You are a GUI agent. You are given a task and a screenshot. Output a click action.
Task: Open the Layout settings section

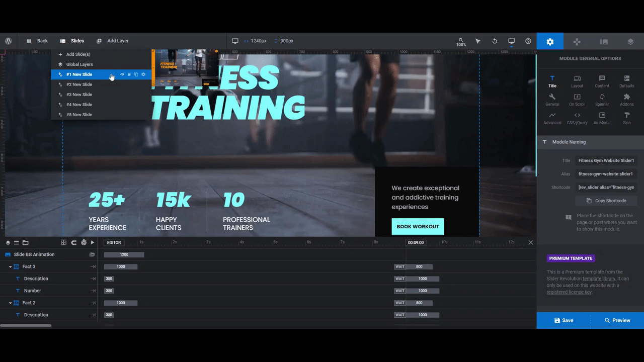577,81
